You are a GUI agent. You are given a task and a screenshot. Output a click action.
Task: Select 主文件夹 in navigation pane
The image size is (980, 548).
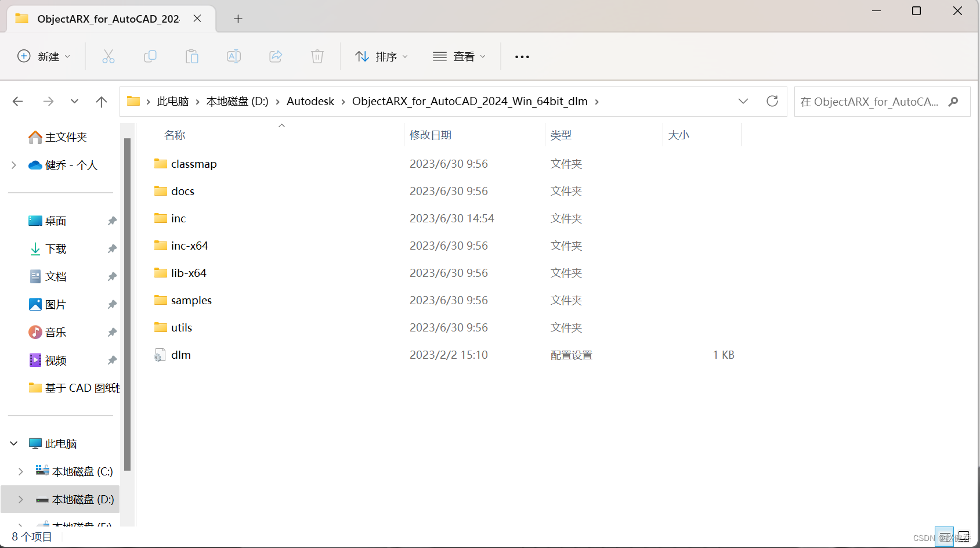pos(58,137)
